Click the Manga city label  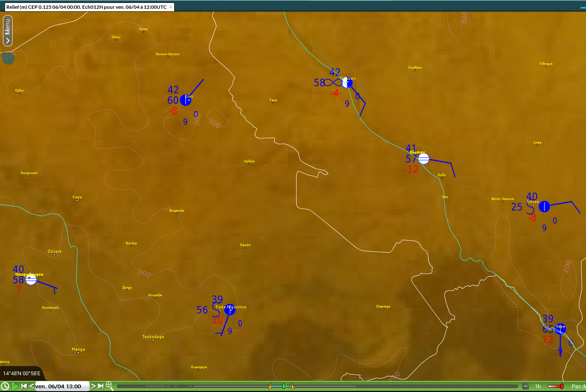(78, 349)
